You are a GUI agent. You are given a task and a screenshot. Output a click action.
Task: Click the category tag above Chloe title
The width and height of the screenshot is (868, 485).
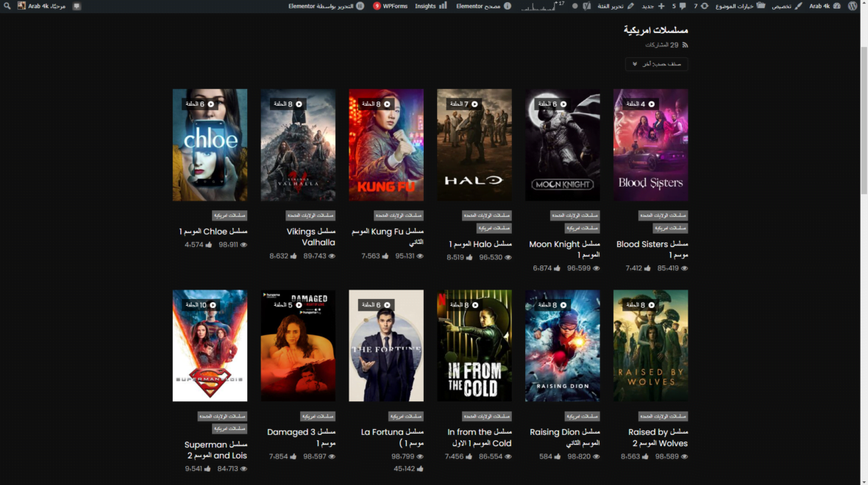click(230, 216)
